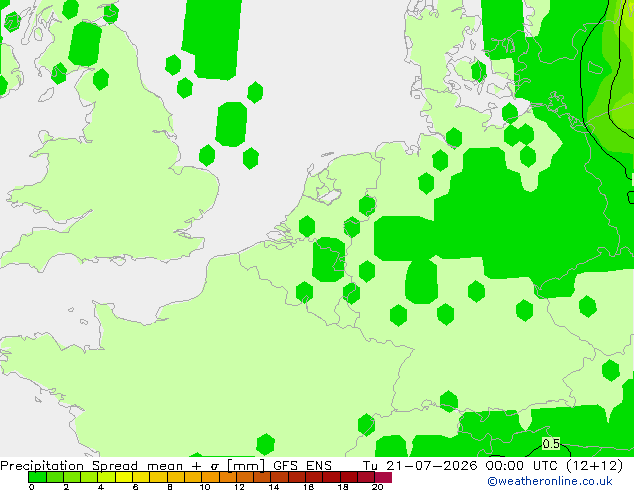Click the '[mm]' unit label
Viewport: 634px width, 490px height.
pos(247,465)
